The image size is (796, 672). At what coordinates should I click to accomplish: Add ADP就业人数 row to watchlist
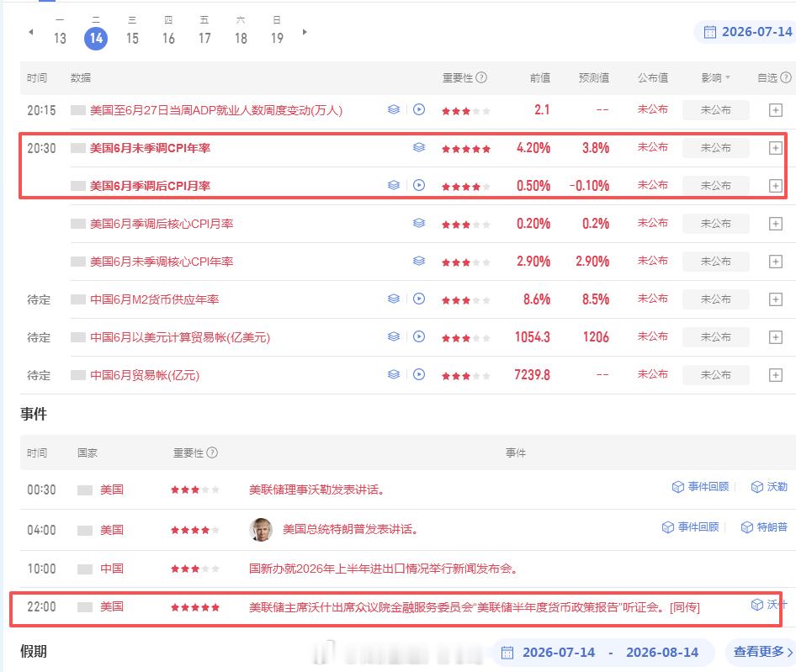(776, 110)
